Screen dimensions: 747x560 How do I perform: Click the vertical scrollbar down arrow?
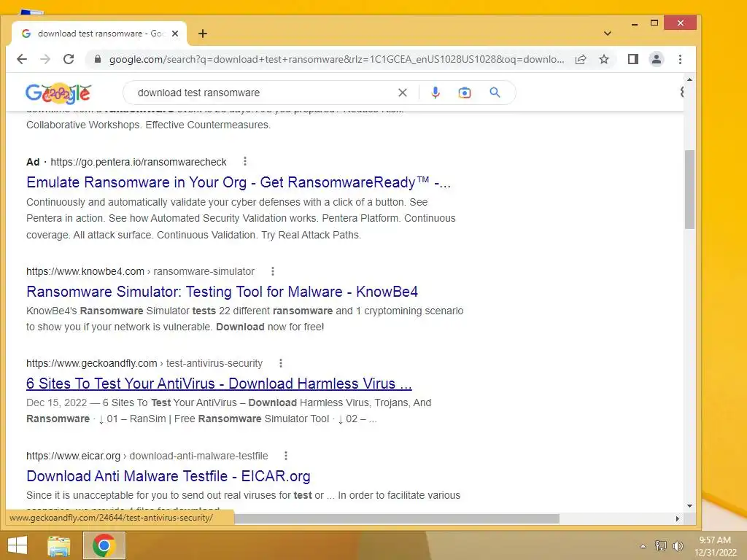(x=689, y=506)
